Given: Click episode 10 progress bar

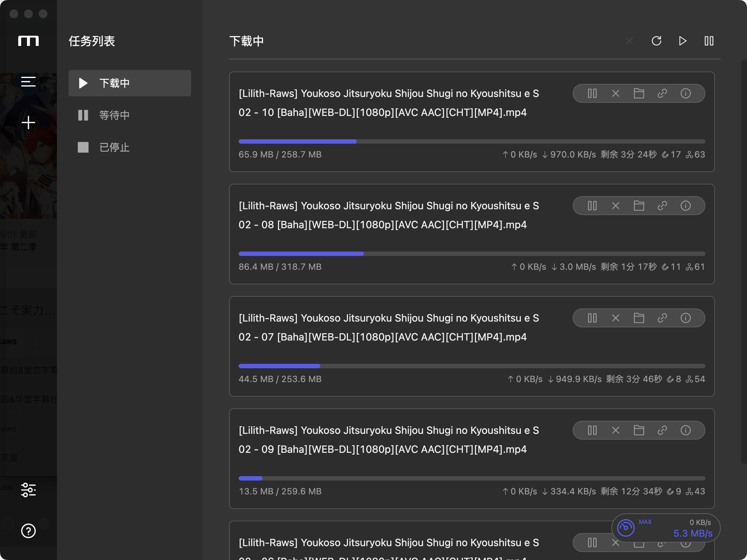Looking at the screenshot, I should point(472,141).
